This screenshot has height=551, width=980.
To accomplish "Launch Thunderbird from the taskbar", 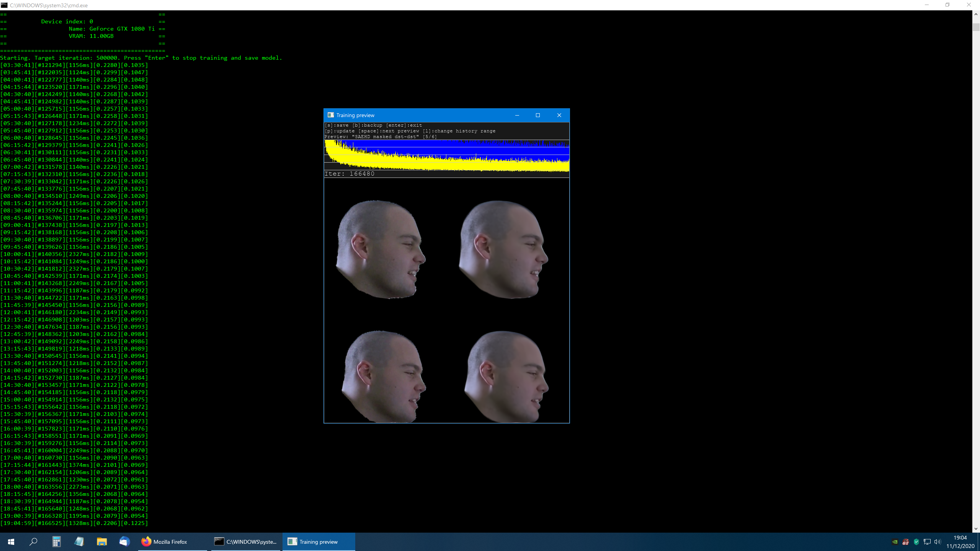I will tap(124, 541).
